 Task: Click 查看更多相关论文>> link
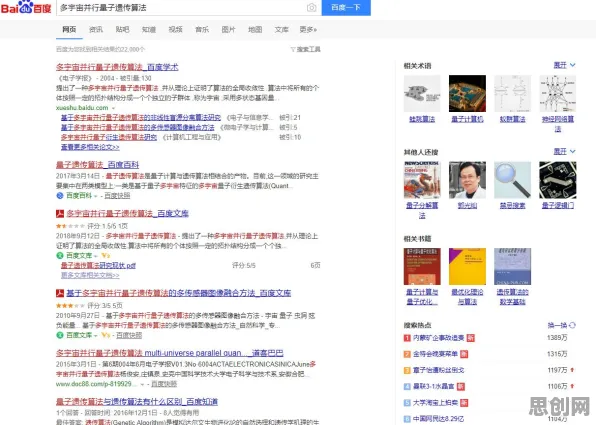click(90, 147)
